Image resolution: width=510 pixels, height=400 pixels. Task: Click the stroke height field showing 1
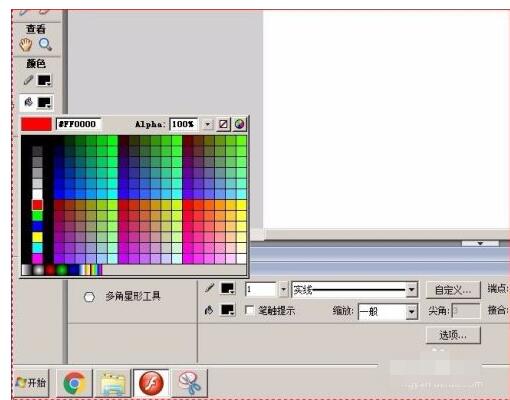tap(261, 289)
